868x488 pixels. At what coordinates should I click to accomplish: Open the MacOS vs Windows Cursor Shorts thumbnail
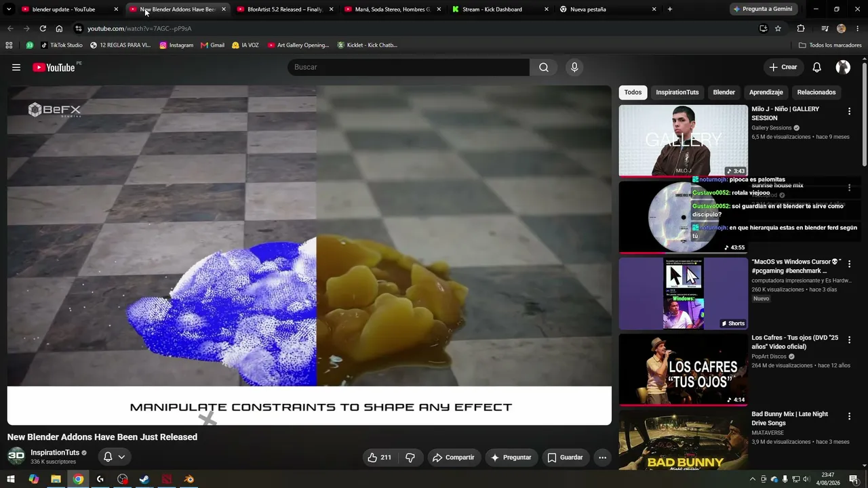[683, 293]
